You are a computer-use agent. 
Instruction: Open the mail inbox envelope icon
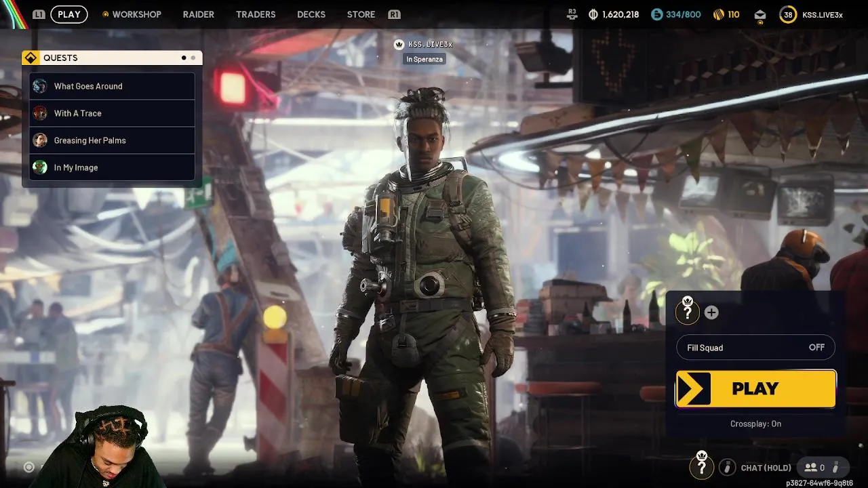(x=759, y=15)
